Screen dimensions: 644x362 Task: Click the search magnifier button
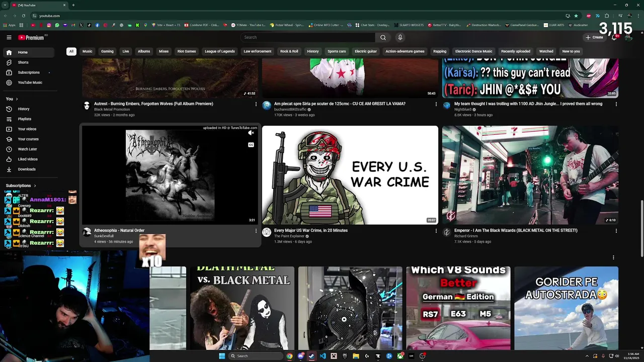(383, 37)
